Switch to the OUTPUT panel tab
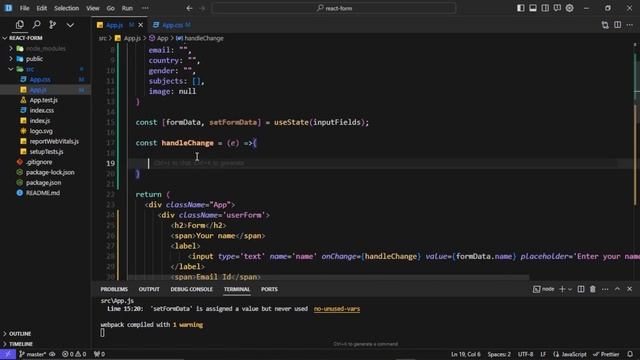Viewport: 640px width, 360px height. pos(149,289)
